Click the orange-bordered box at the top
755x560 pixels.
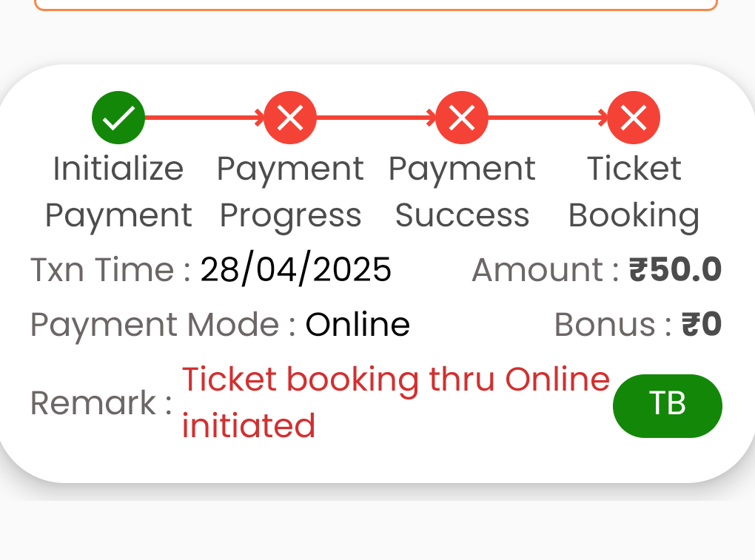coord(376,5)
